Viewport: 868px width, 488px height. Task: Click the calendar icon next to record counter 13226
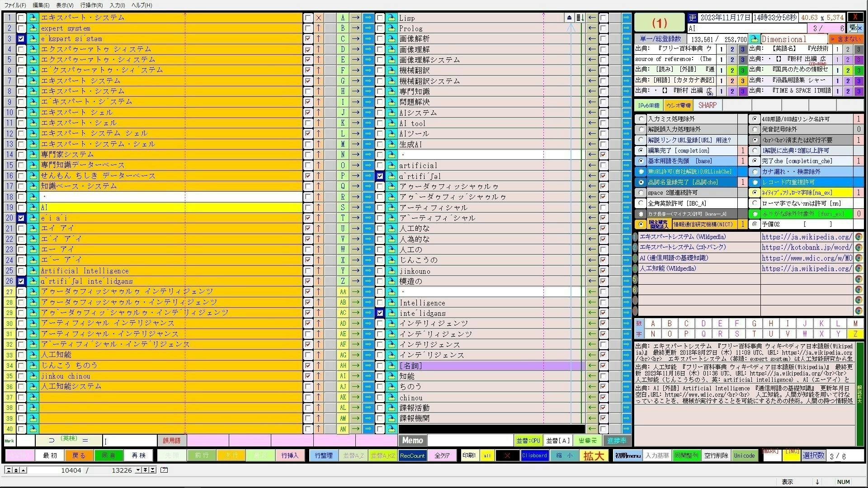coord(164,470)
